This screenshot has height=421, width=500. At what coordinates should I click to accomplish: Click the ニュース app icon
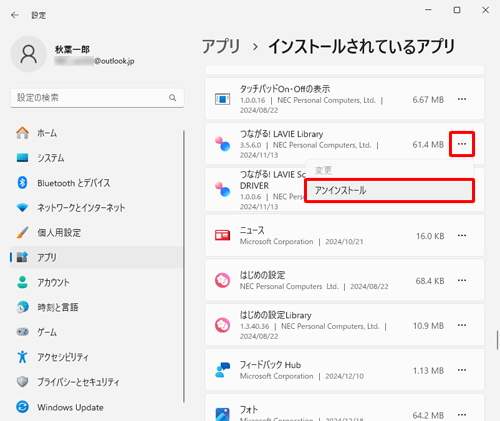tap(222, 235)
